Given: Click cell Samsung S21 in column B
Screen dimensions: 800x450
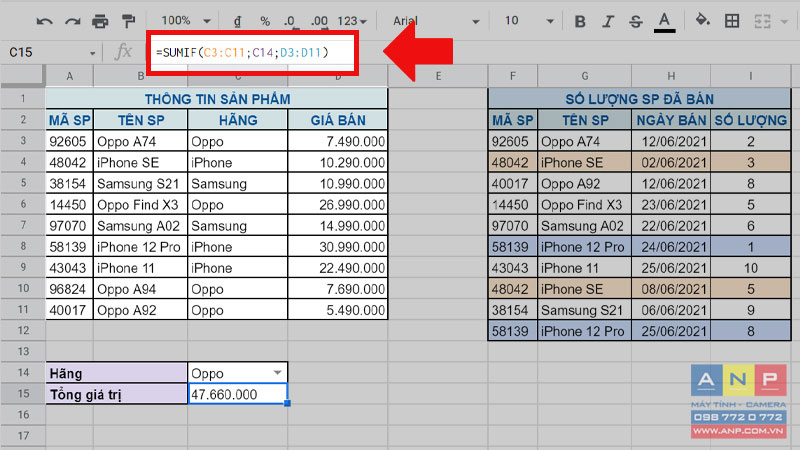Looking at the screenshot, I should (140, 184).
